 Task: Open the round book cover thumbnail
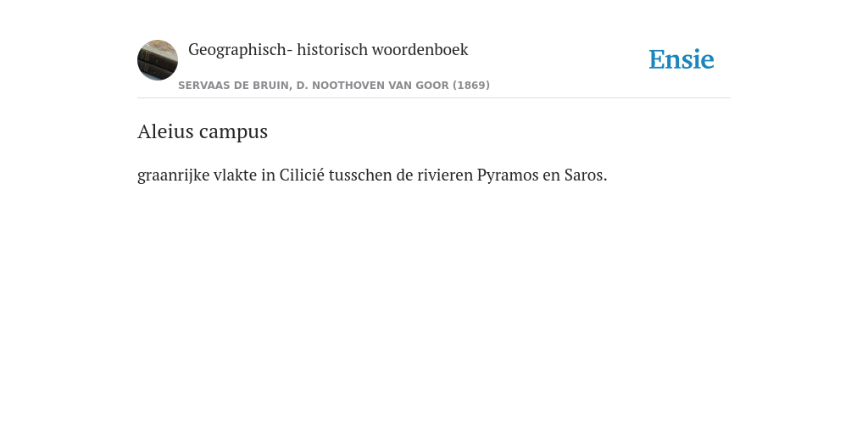(158, 60)
